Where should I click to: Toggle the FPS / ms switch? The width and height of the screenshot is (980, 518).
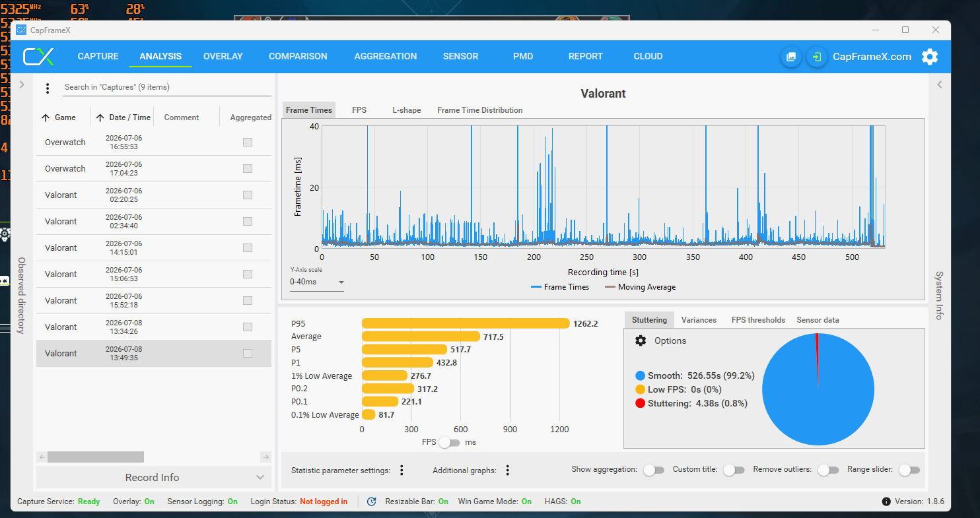[x=449, y=442]
